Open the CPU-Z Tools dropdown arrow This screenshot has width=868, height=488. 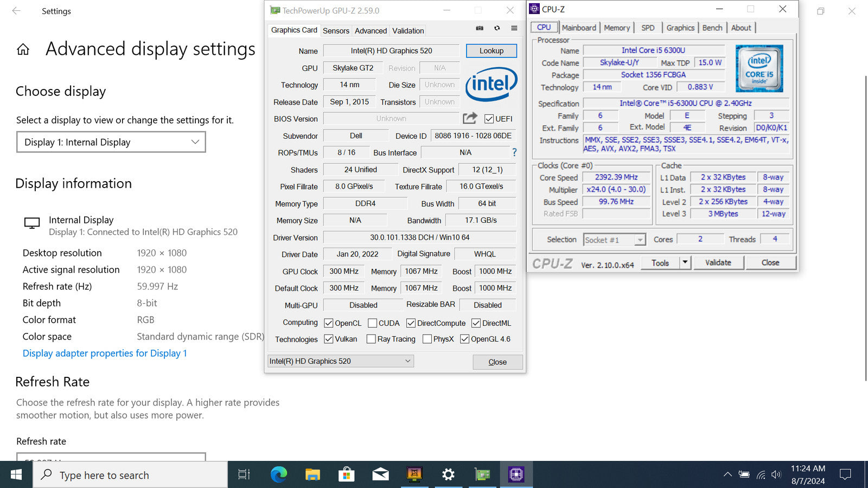[685, 263]
